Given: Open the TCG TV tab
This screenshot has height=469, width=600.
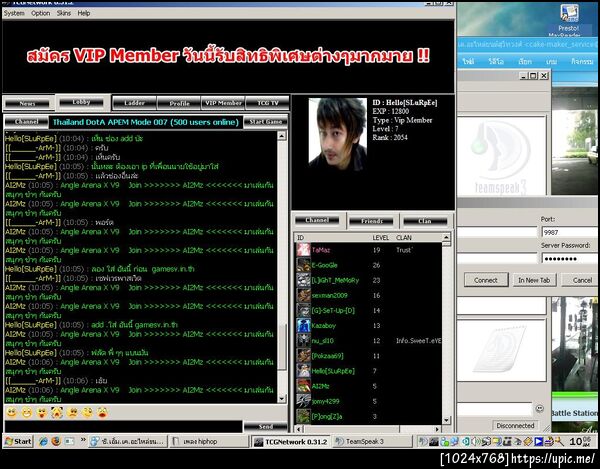Looking at the screenshot, I should coord(267,103).
